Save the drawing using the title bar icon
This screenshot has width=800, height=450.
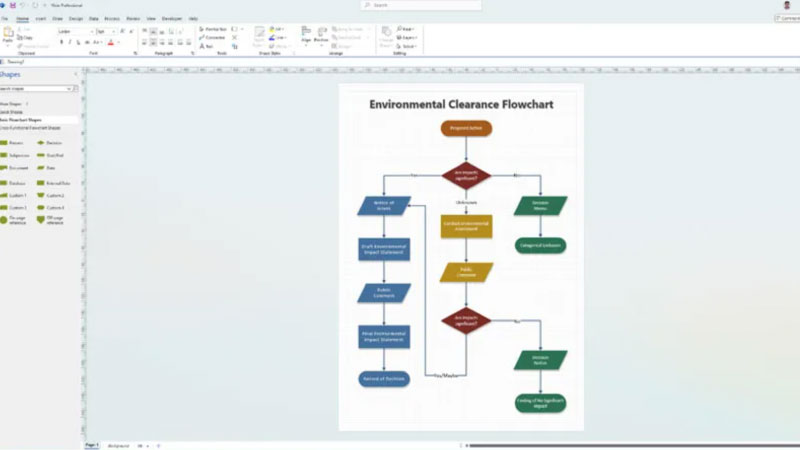pyautogui.click(x=13, y=5)
